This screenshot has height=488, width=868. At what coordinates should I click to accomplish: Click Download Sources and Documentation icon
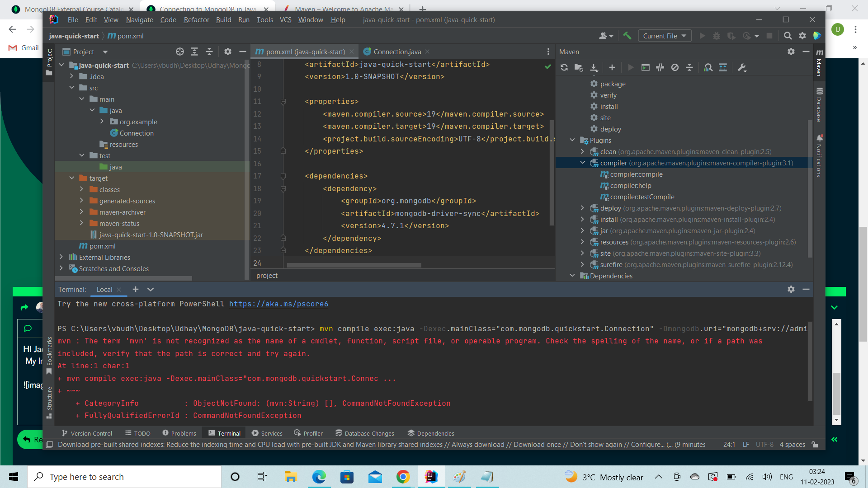[594, 68]
